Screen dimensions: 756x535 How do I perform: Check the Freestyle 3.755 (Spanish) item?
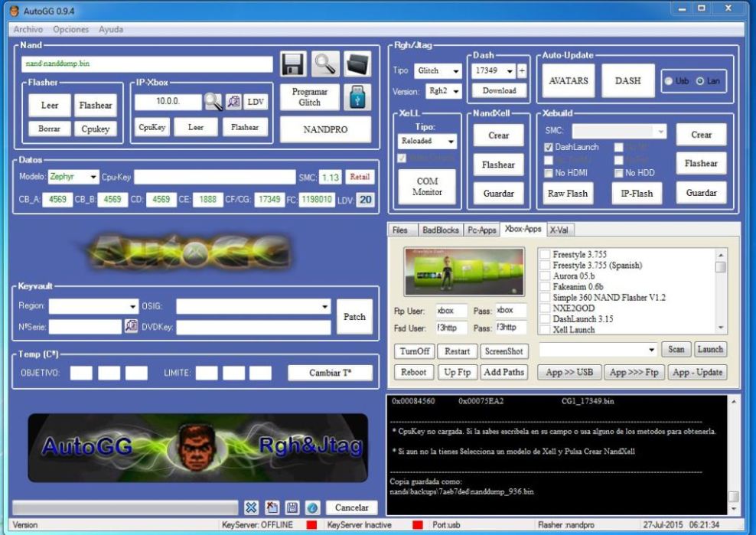click(x=545, y=266)
